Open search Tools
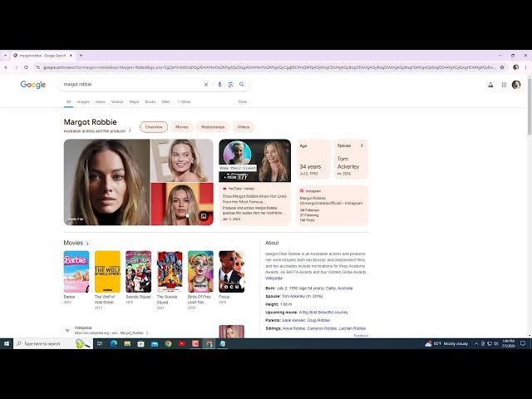532x399 pixels. 242,101
